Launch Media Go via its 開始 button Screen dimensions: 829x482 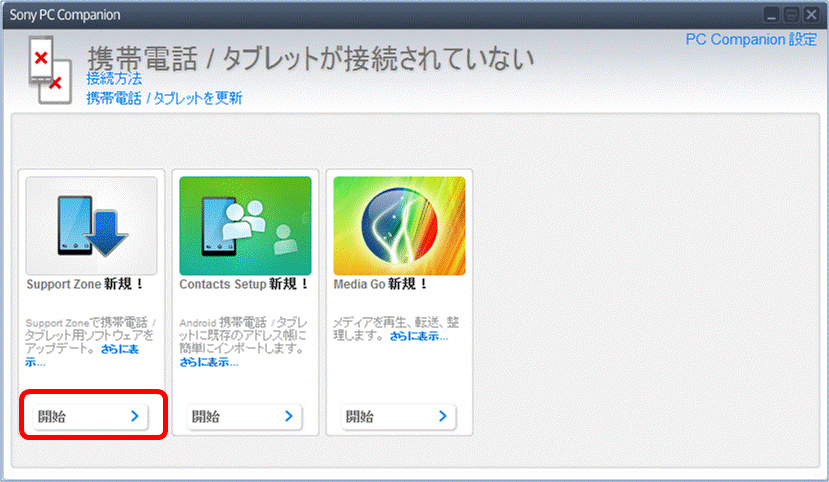(398, 416)
